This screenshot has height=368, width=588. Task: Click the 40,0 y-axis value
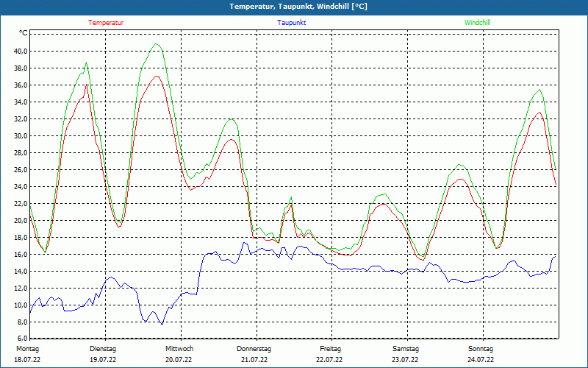click(21, 51)
